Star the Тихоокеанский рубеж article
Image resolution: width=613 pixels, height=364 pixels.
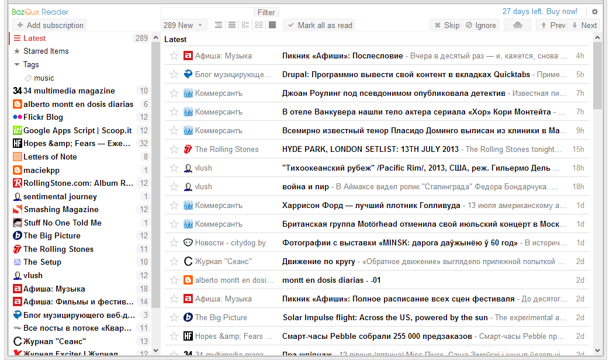click(x=174, y=168)
